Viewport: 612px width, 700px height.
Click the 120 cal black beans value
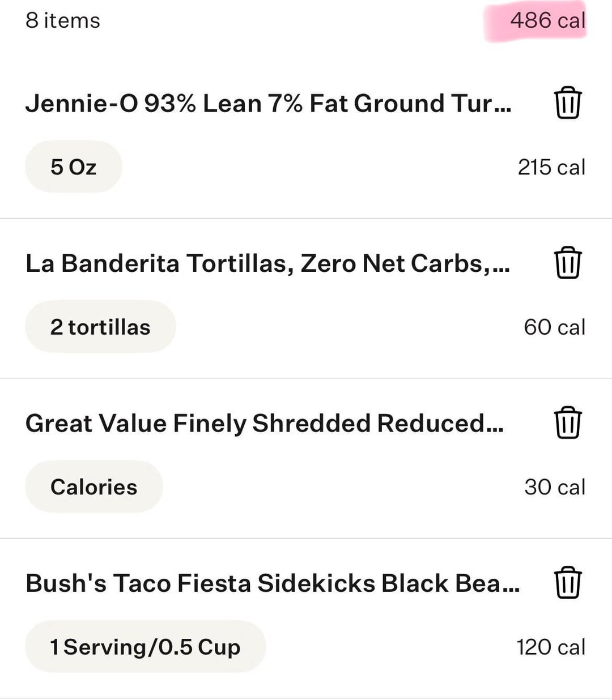[x=551, y=647]
